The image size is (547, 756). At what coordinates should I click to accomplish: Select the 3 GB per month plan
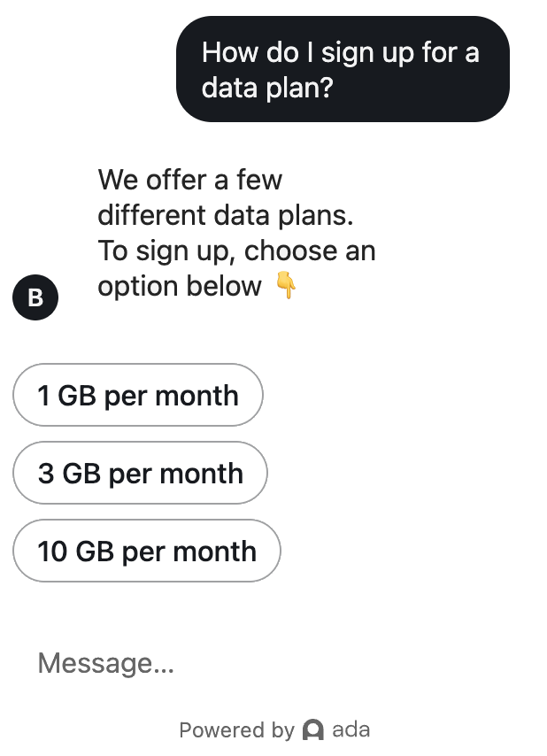click(x=140, y=473)
